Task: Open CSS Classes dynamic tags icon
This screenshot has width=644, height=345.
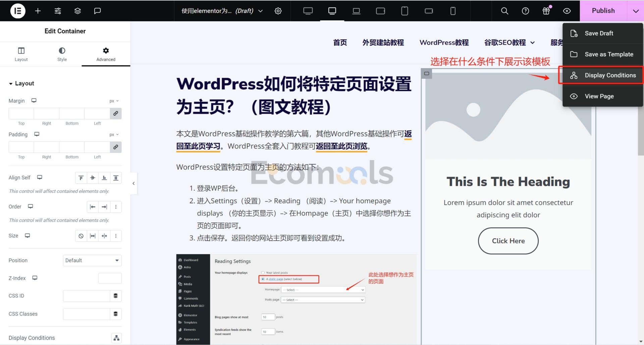Action: click(x=116, y=314)
